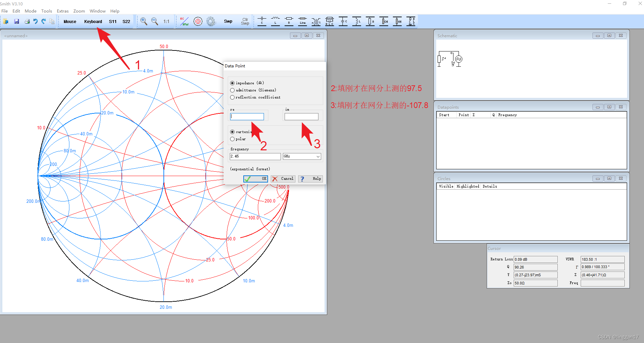Image resolution: width=644 pixels, height=343 pixels.
Task: Open the Window menu
Action: tap(97, 11)
